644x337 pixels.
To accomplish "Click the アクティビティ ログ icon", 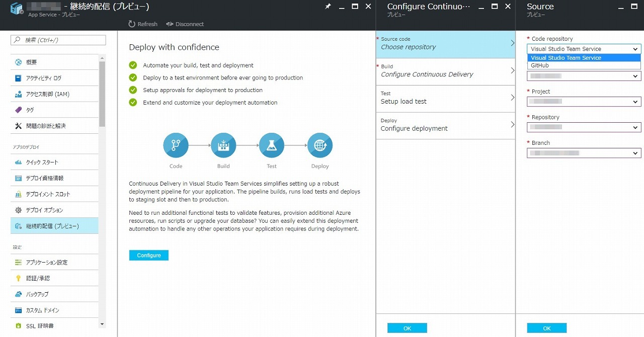I will click(18, 78).
